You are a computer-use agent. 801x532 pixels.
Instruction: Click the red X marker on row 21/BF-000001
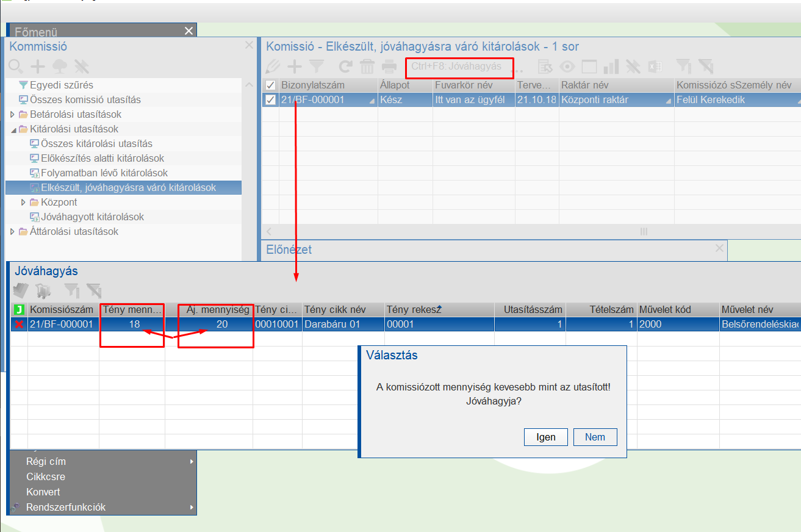click(x=20, y=325)
